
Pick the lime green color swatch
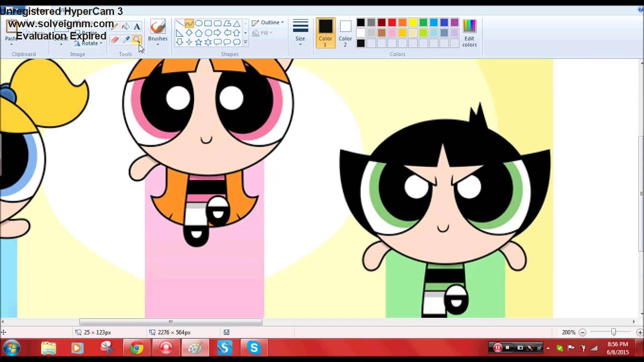(x=423, y=33)
